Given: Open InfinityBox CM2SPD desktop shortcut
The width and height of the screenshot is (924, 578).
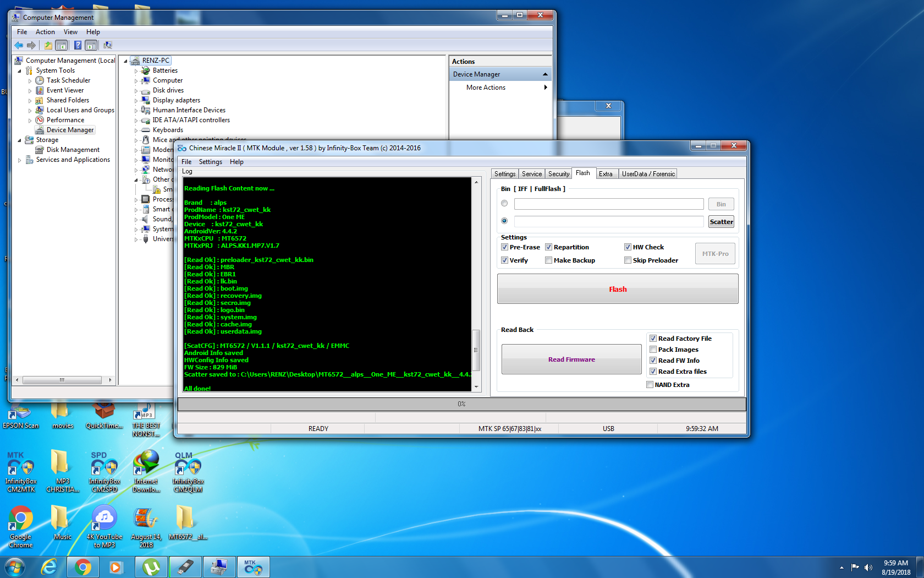Looking at the screenshot, I should coord(105,472).
